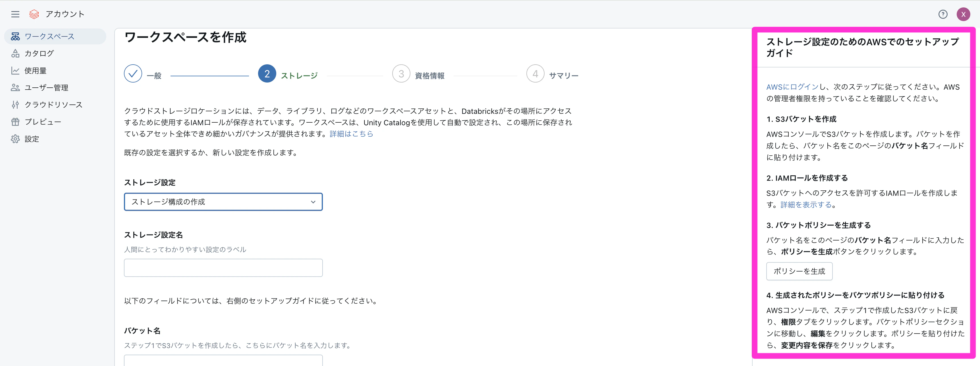Click the text 既存の設定を選択するか、新しい設定を作成します。
The width and height of the screenshot is (980, 366).
point(211,152)
